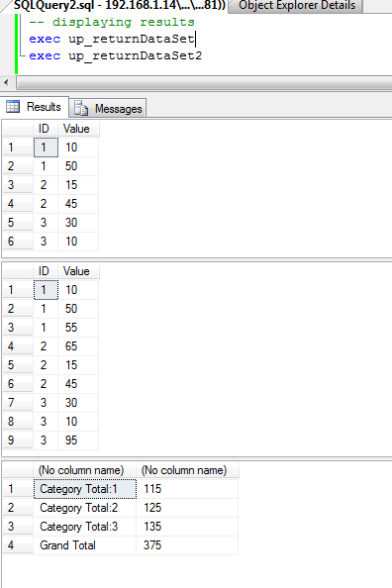392x588 pixels.
Task: Select the Grand Total cell
Action: point(85,545)
